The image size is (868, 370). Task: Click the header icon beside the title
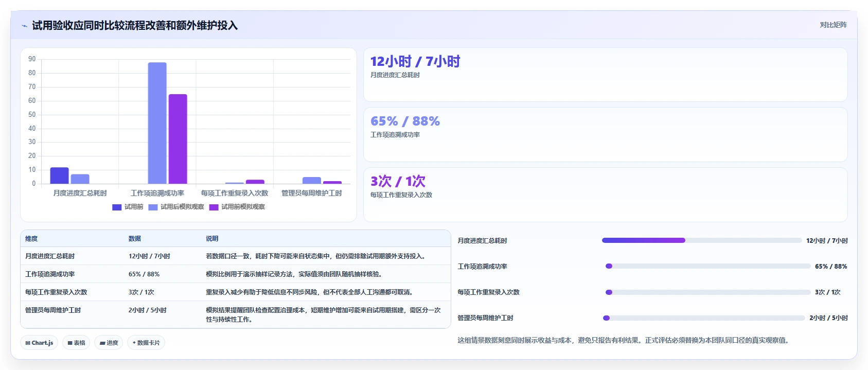click(x=24, y=26)
